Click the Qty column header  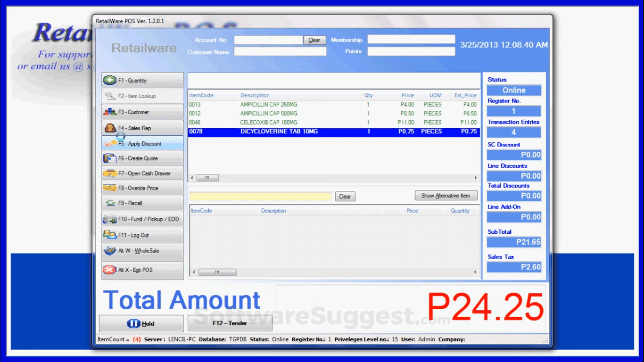368,95
